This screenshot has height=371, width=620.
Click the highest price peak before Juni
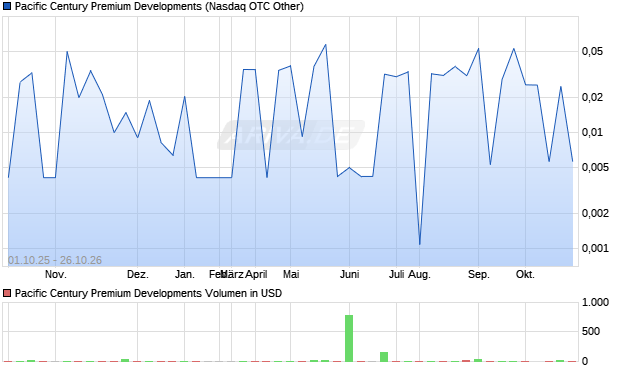(x=325, y=44)
